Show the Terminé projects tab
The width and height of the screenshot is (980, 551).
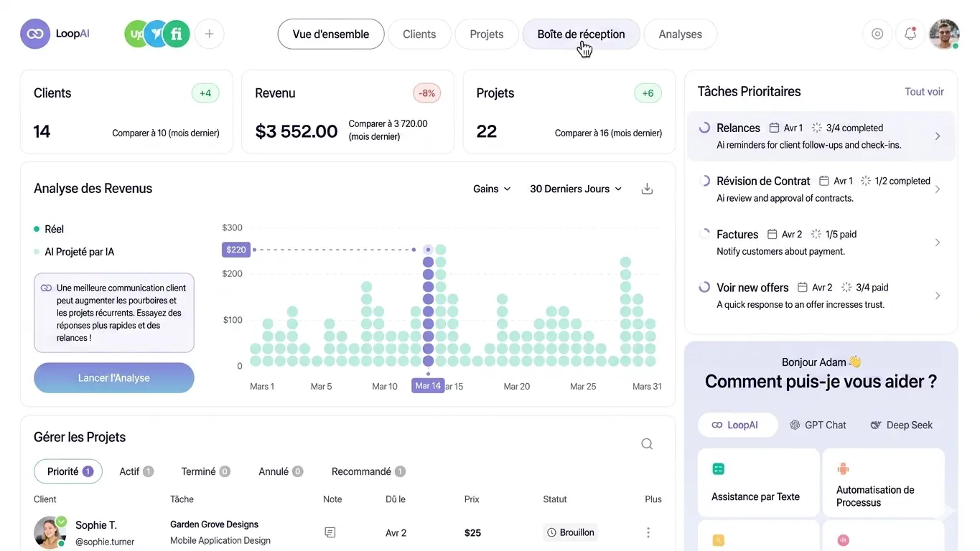pos(205,471)
